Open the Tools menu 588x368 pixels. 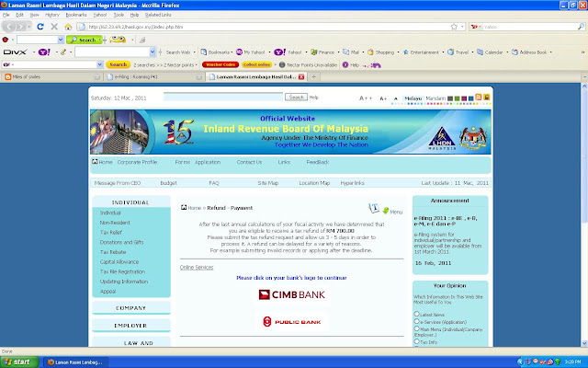pyautogui.click(x=119, y=15)
